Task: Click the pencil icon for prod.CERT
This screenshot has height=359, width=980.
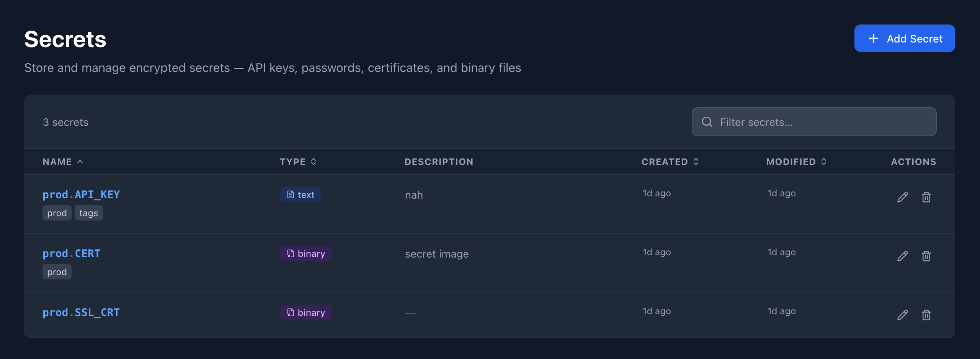Action: click(x=902, y=256)
